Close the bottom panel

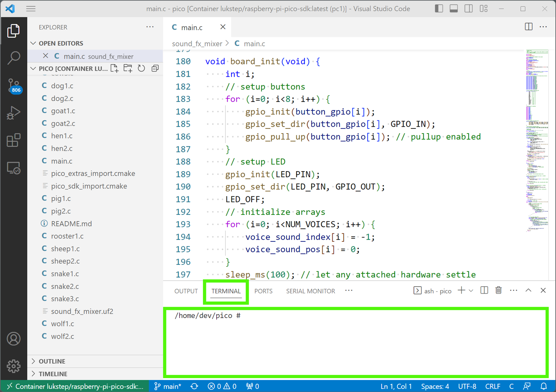point(543,290)
